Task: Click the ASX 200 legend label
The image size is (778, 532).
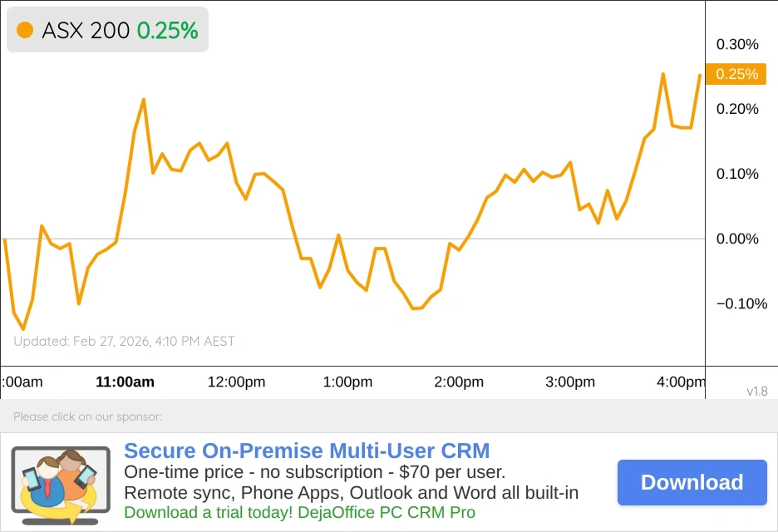Action: click(86, 31)
